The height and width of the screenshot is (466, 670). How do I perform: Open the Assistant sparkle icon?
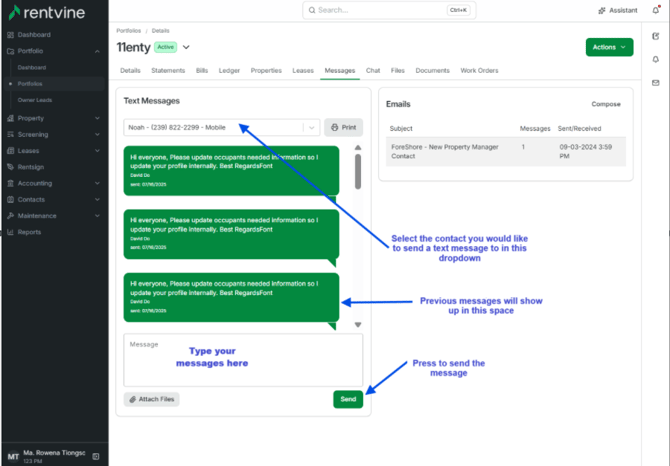(602, 10)
